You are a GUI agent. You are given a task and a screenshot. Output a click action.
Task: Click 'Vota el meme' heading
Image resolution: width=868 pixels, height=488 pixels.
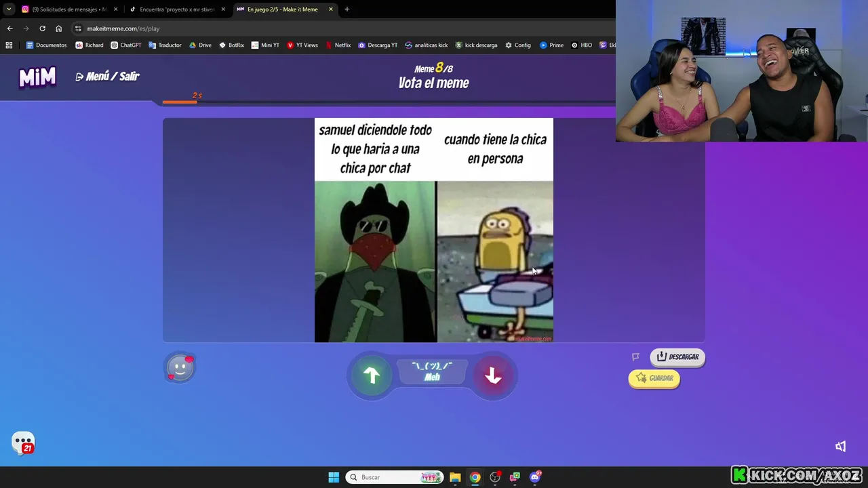434,83
